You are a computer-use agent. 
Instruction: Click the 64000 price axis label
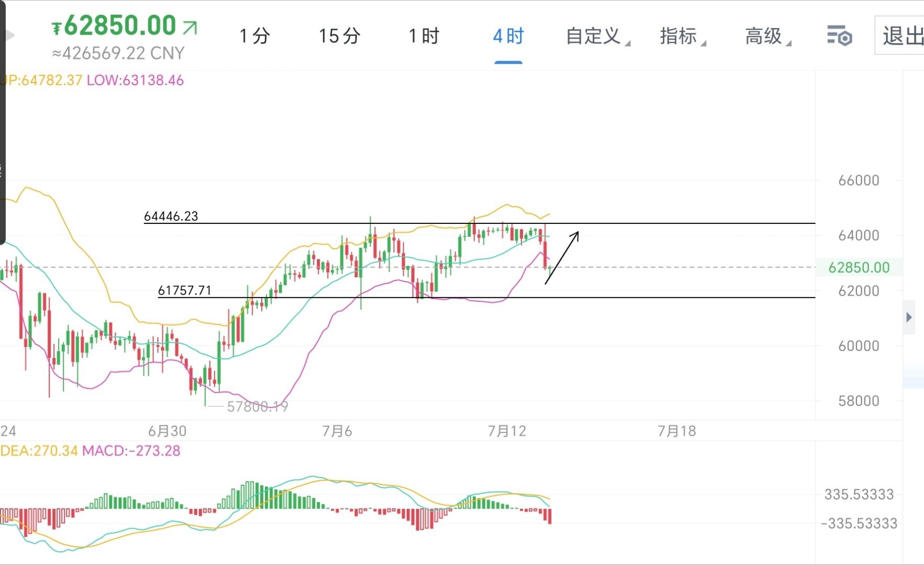(x=859, y=235)
